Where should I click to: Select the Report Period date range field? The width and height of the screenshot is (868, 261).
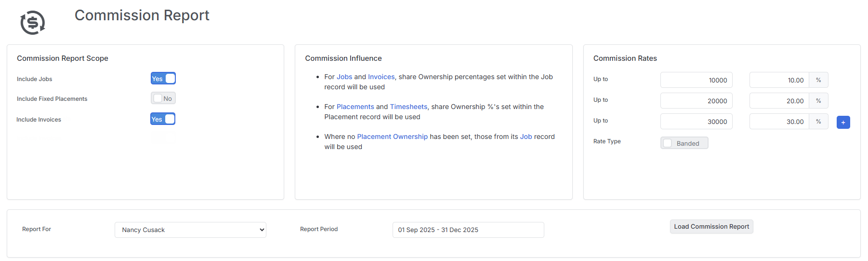tap(468, 230)
